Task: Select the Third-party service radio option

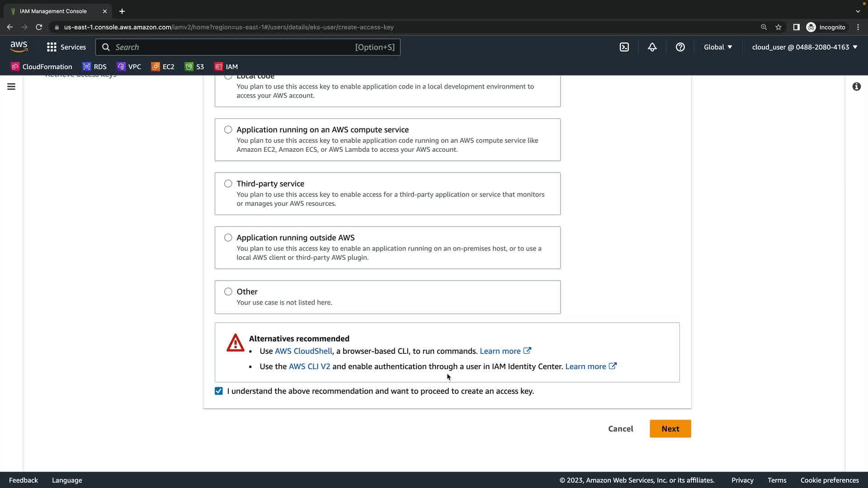Action: pos(228,183)
